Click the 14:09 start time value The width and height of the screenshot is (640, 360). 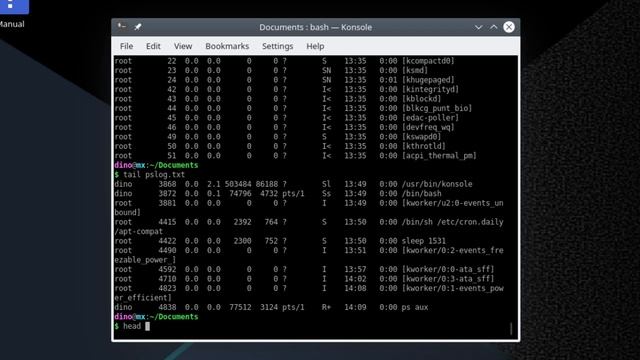(355, 307)
